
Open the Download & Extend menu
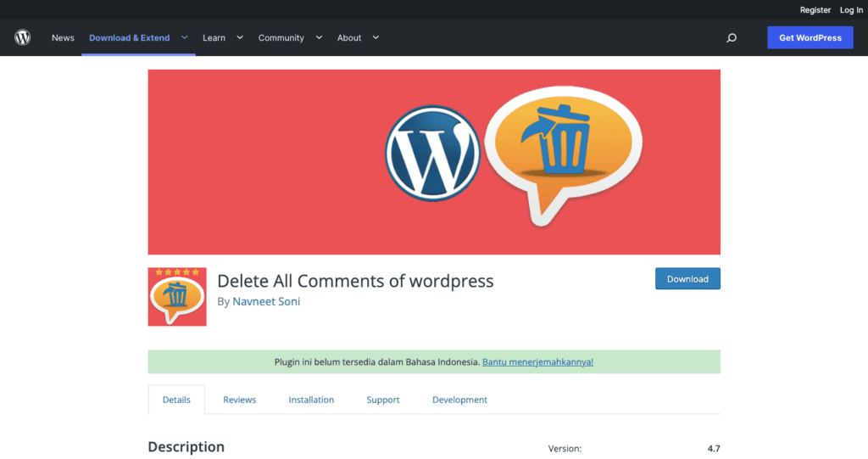pos(129,37)
